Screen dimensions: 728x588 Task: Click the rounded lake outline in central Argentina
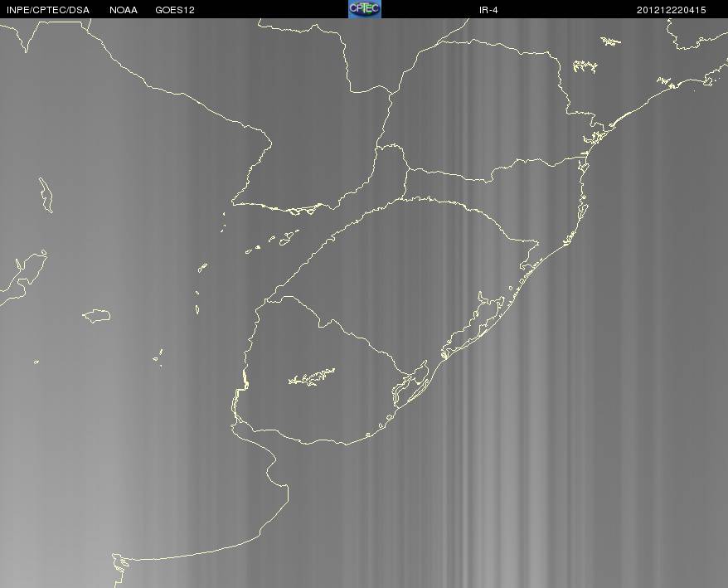[96, 316]
